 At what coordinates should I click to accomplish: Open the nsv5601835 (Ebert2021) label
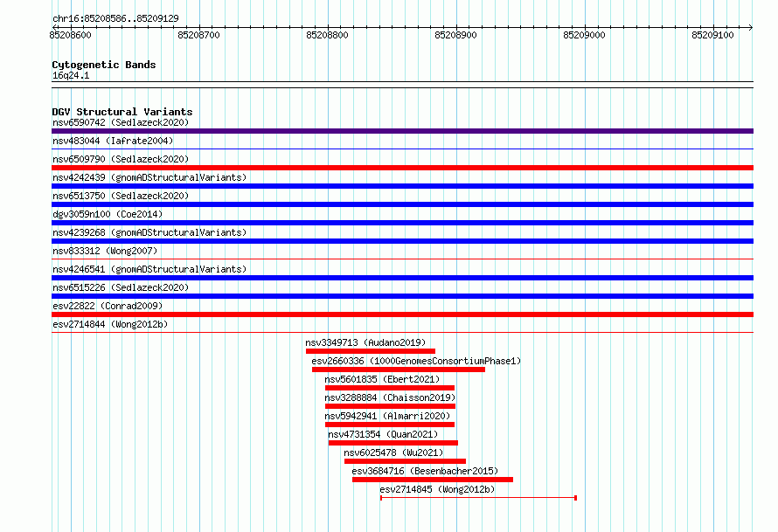click(x=382, y=379)
